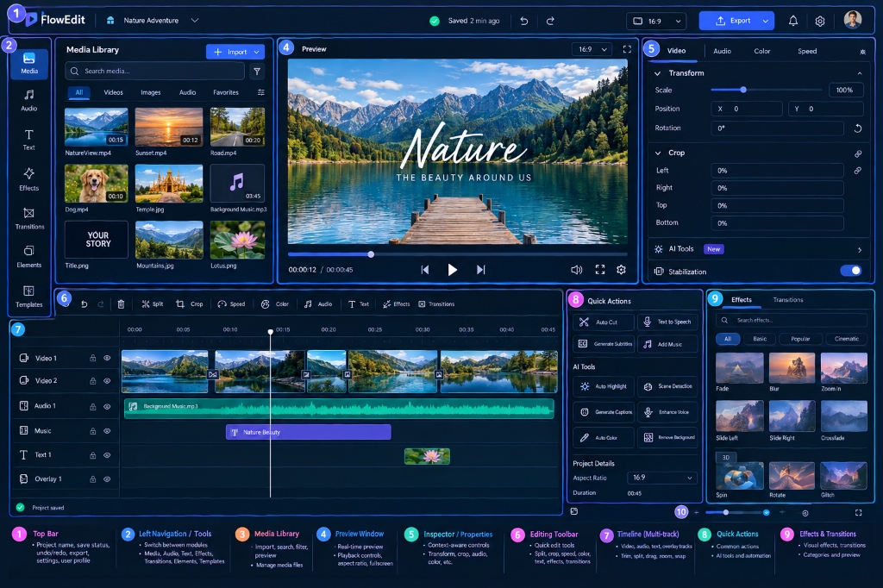The image size is (883, 588).
Task: Expand preview to fullscreen in preview header
Action: [x=627, y=49]
